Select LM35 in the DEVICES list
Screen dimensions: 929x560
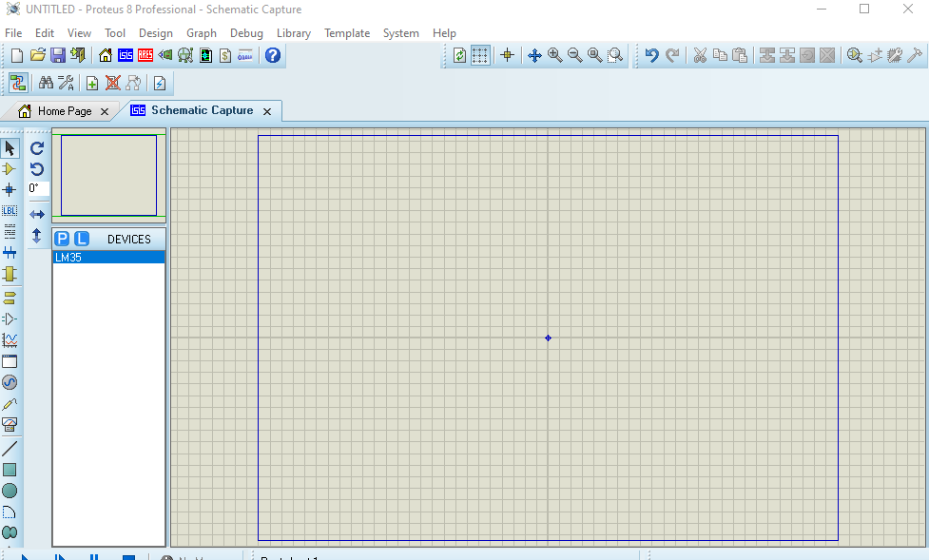click(108, 258)
